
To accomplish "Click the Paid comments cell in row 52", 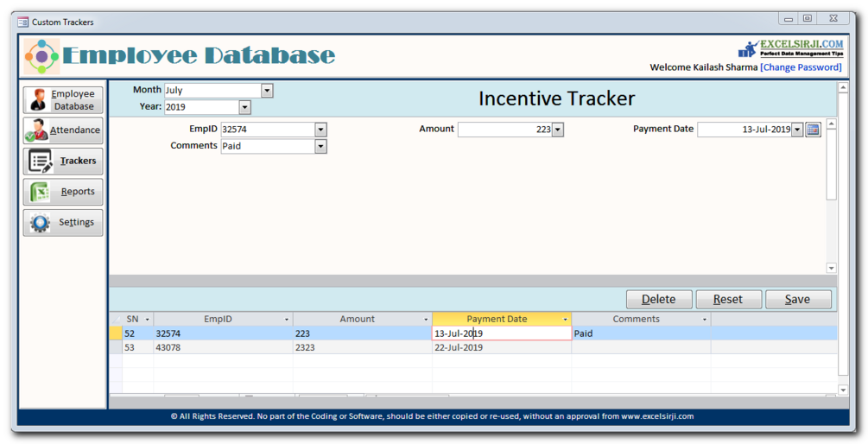I will 641,333.
